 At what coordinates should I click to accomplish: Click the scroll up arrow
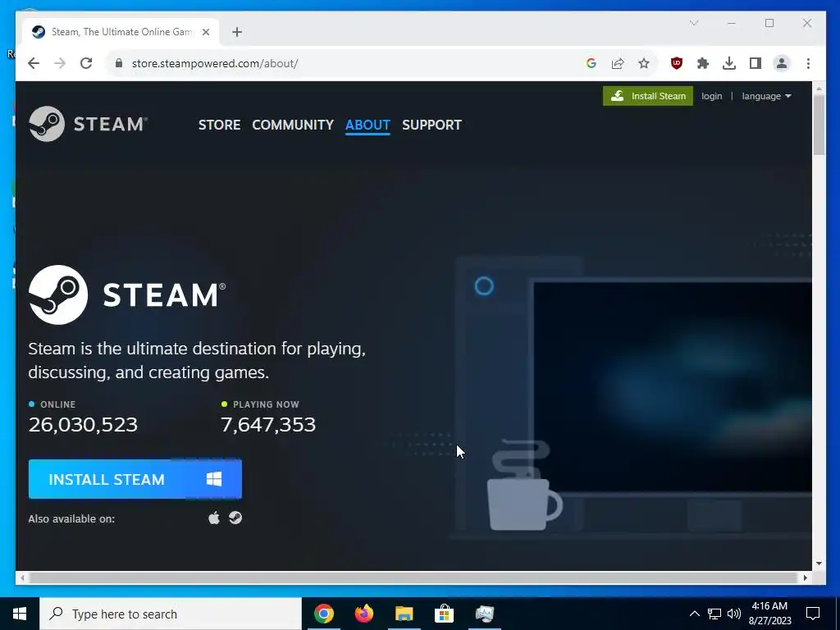pos(819,89)
